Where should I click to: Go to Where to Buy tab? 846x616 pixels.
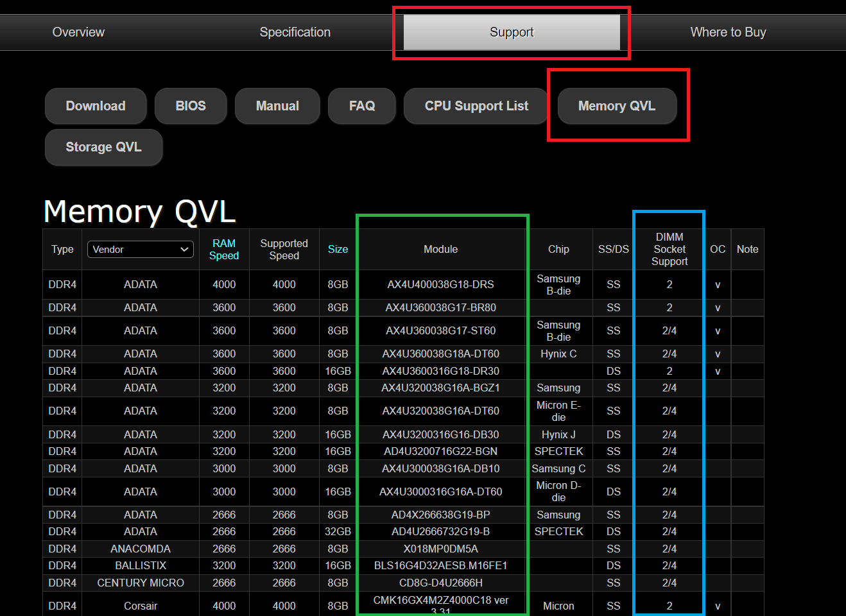728,32
